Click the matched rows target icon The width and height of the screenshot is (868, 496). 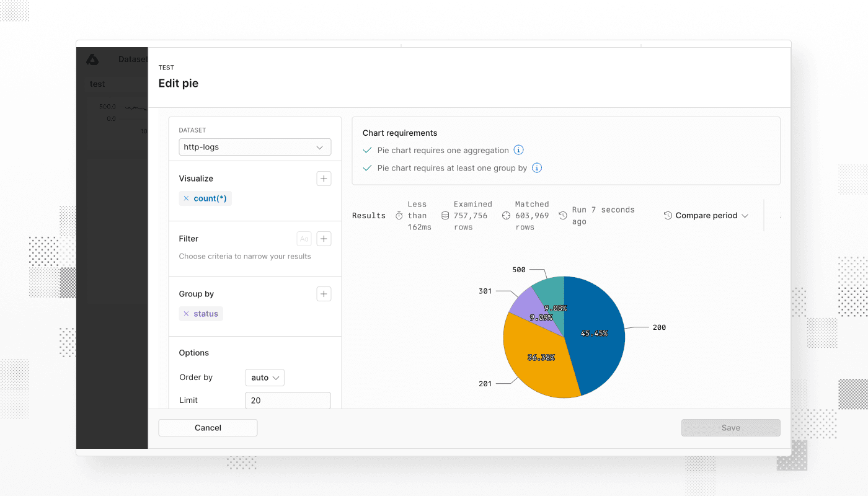tap(506, 216)
